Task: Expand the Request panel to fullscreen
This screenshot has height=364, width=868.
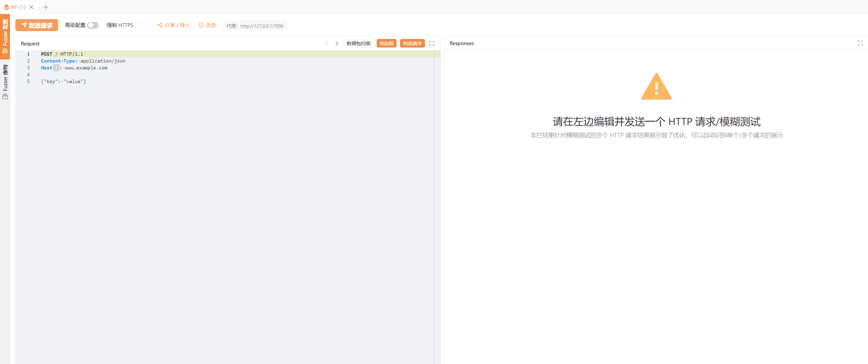Action: click(432, 43)
